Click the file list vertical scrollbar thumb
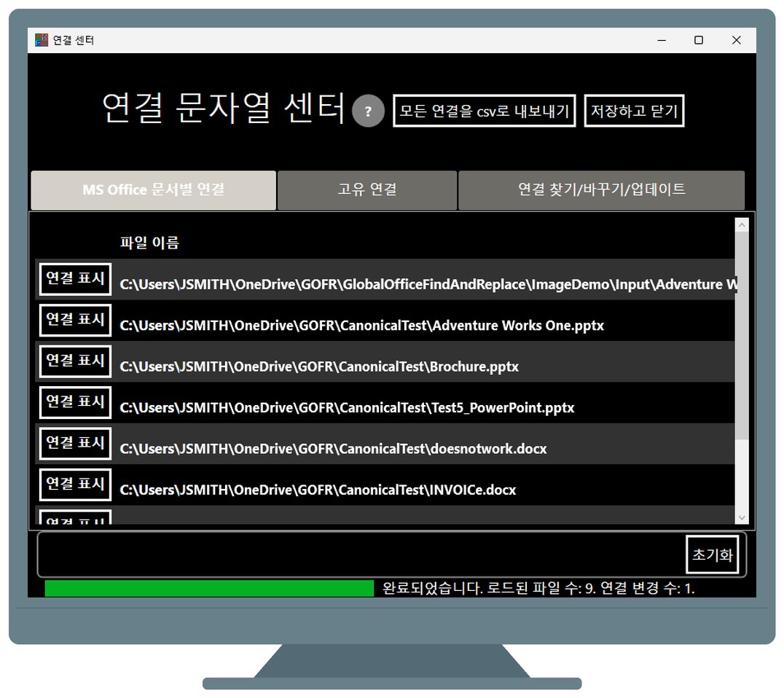 coord(742,335)
